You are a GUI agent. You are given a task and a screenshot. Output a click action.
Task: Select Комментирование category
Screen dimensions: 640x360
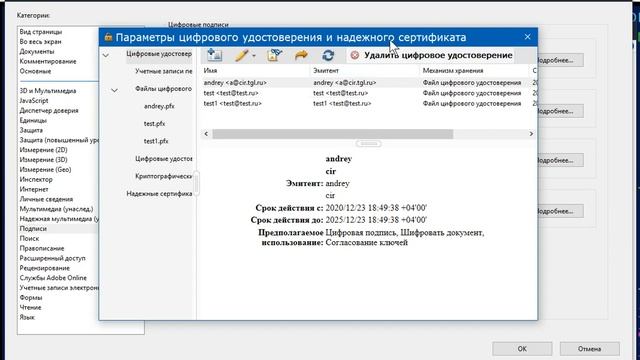48,61
